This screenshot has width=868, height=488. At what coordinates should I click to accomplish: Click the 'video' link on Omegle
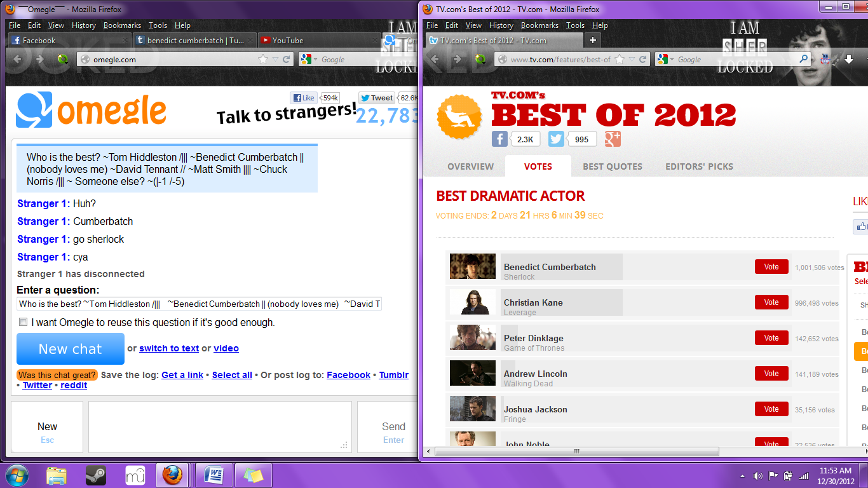tap(226, 348)
